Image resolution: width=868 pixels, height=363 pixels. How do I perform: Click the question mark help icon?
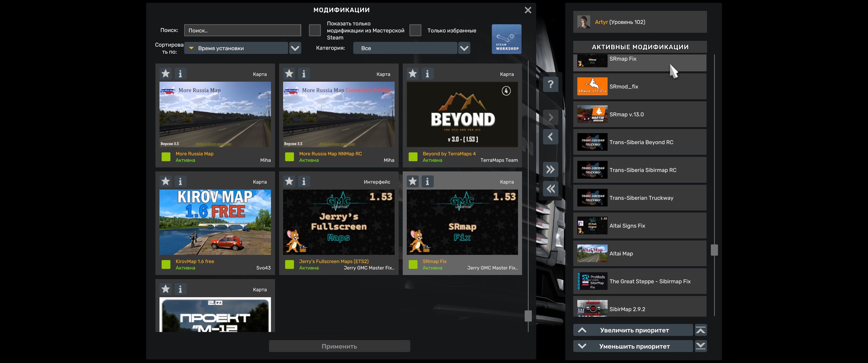pyautogui.click(x=550, y=84)
